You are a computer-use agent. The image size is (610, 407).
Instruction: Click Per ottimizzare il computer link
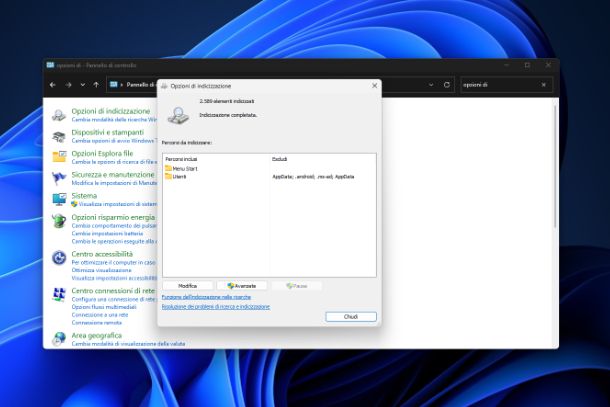(x=114, y=263)
